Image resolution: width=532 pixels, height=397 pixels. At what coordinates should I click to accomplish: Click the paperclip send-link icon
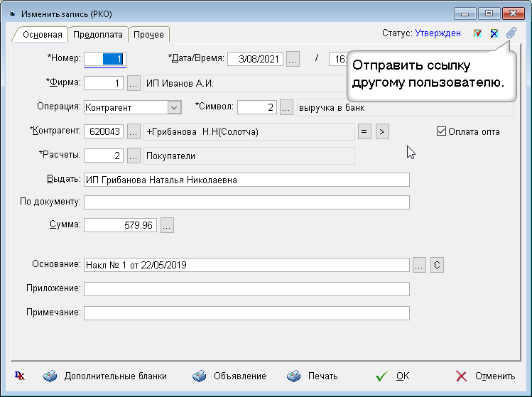tap(511, 33)
